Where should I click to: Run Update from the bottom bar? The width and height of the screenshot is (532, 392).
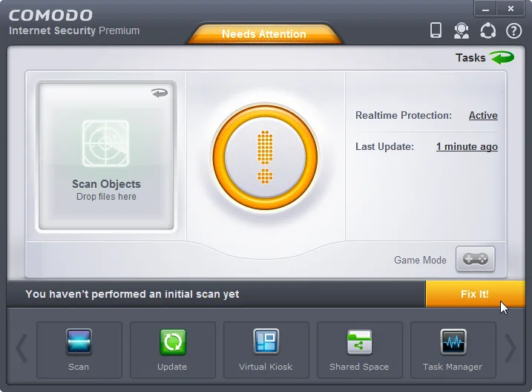tap(172, 350)
